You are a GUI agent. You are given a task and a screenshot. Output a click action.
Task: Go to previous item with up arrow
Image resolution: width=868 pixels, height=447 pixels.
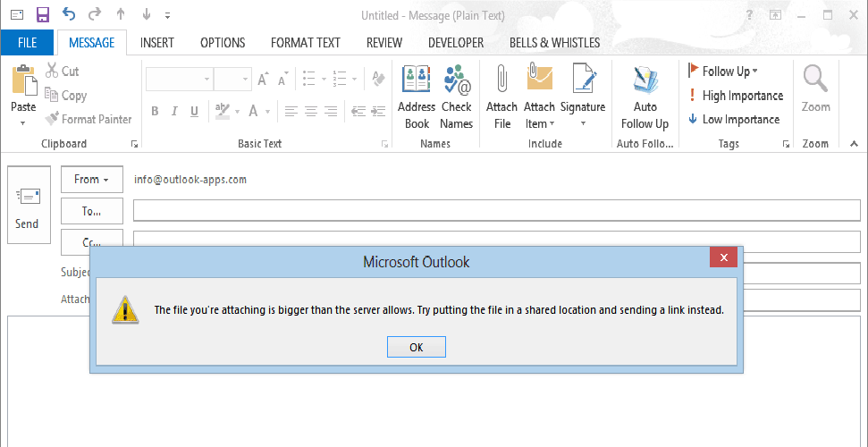(x=121, y=15)
